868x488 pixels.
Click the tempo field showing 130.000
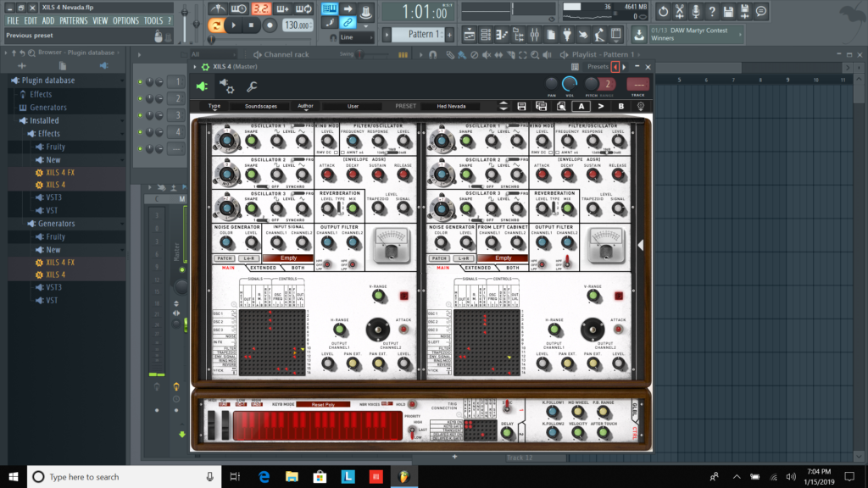coord(298,25)
